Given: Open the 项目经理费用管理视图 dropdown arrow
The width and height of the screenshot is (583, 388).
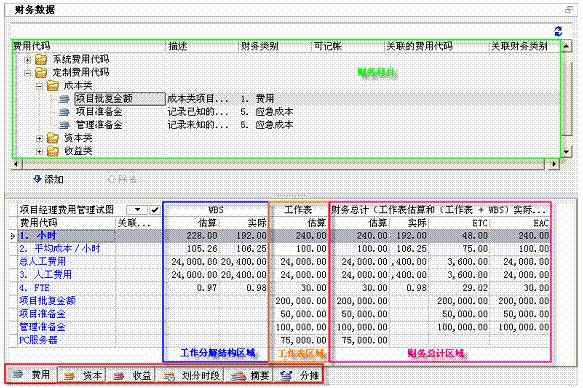Looking at the screenshot, I should click(x=137, y=210).
